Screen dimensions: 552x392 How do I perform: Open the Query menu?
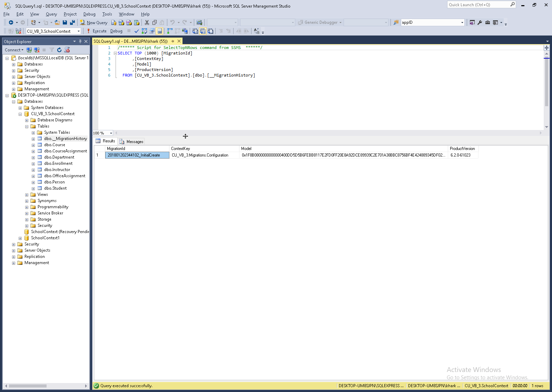(x=51, y=14)
